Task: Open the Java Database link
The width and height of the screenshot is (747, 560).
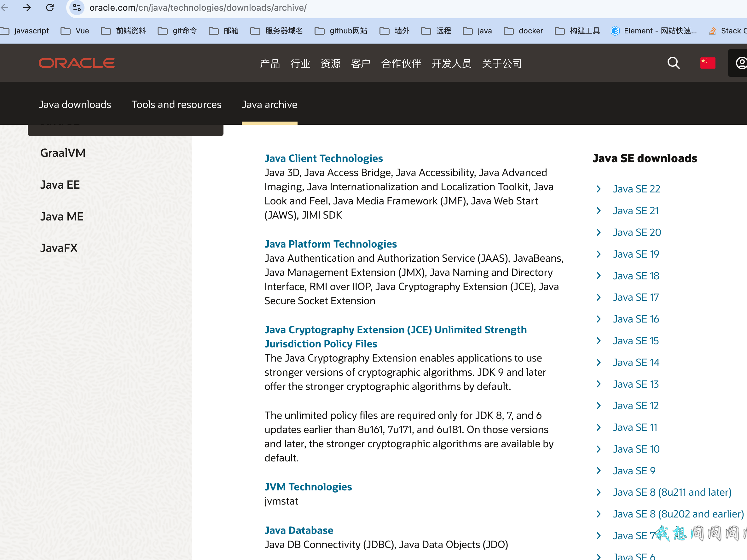Action: (x=299, y=530)
